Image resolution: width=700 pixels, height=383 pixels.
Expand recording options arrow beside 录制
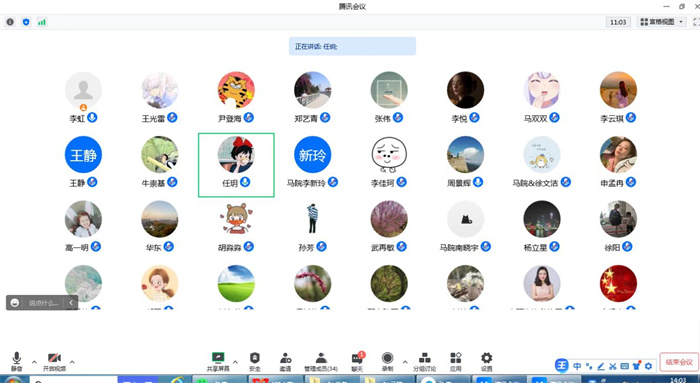405,362
